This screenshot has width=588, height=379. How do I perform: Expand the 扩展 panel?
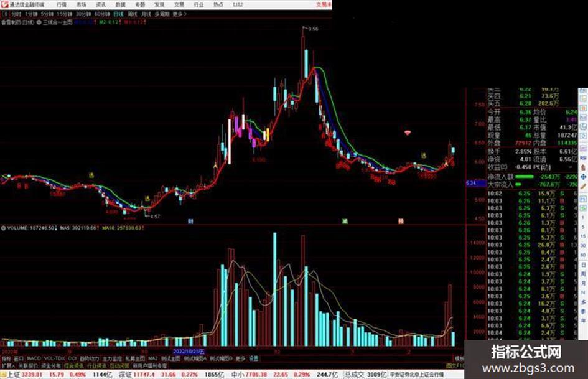tap(8, 365)
